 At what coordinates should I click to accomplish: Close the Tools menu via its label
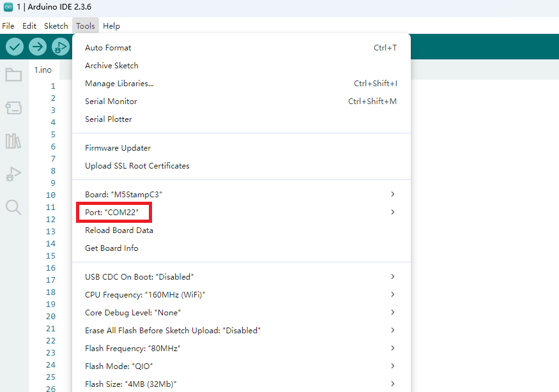pos(86,26)
